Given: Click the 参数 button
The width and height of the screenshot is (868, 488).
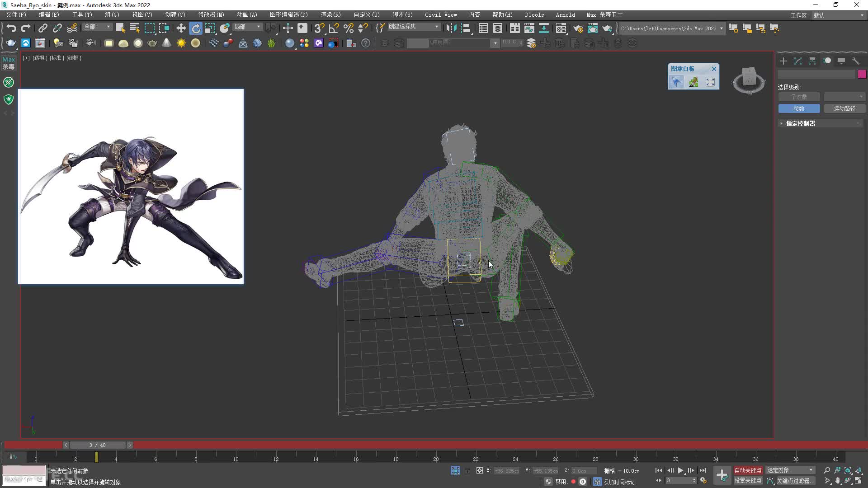Looking at the screenshot, I should pos(799,108).
